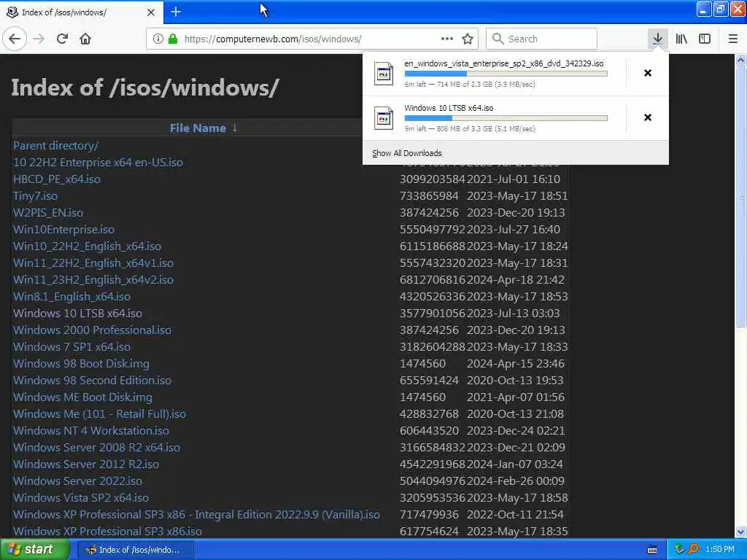
Task: Click Win11_22H2_English_x64v1.iso link
Action: tap(93, 262)
